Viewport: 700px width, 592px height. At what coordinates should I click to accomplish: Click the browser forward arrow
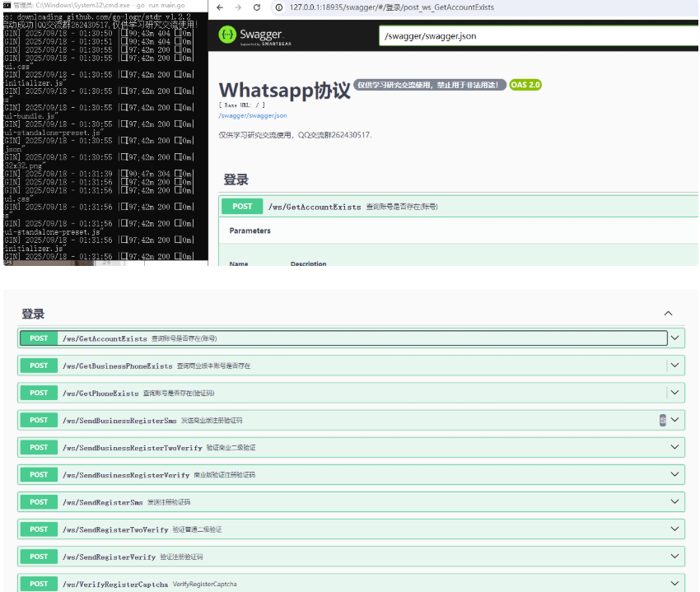coord(237,7)
